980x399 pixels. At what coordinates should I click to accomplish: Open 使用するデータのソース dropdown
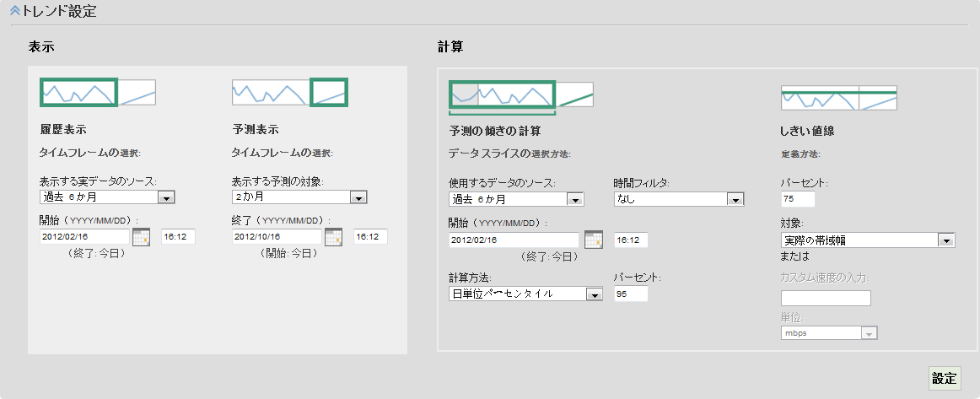[576, 200]
